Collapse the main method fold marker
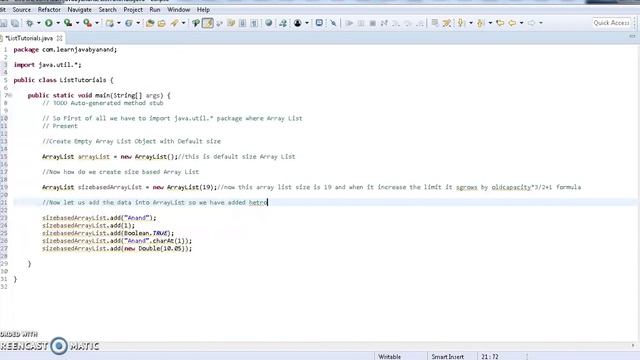Screen dimensions: 640x360 10,96
